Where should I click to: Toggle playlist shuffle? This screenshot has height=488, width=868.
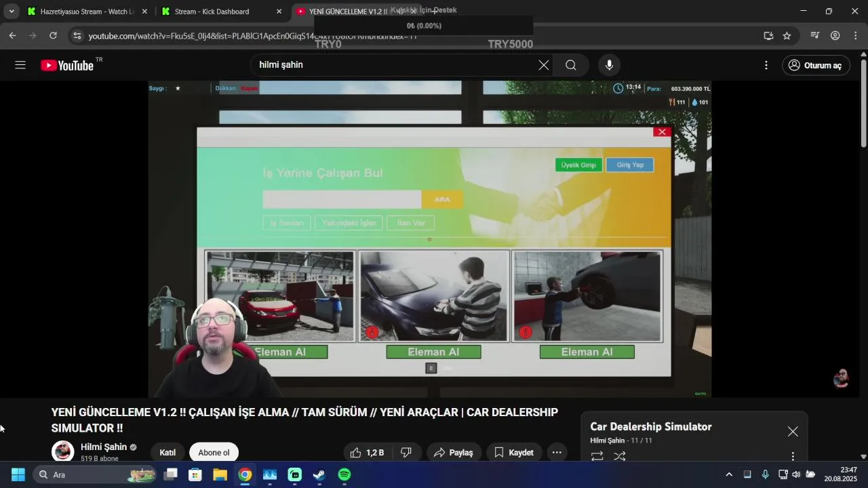[620, 457]
